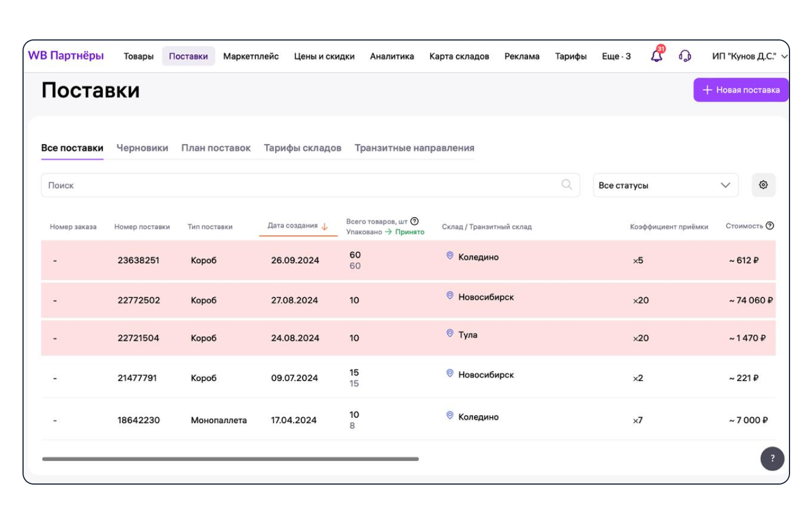This screenshot has height=524, width=812.
Task: Click the horizontal table scrollbar
Action: click(x=231, y=459)
